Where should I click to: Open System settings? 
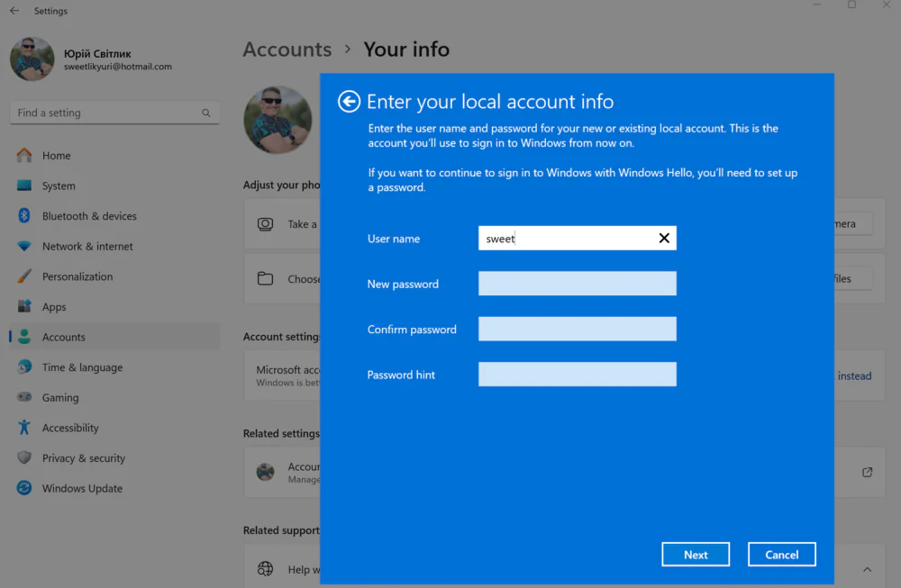(x=114, y=186)
